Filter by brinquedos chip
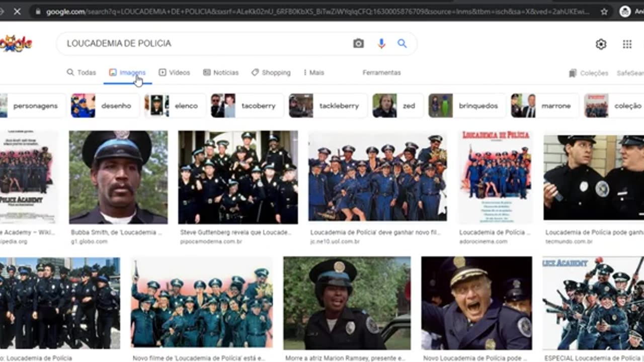 pos(467,106)
